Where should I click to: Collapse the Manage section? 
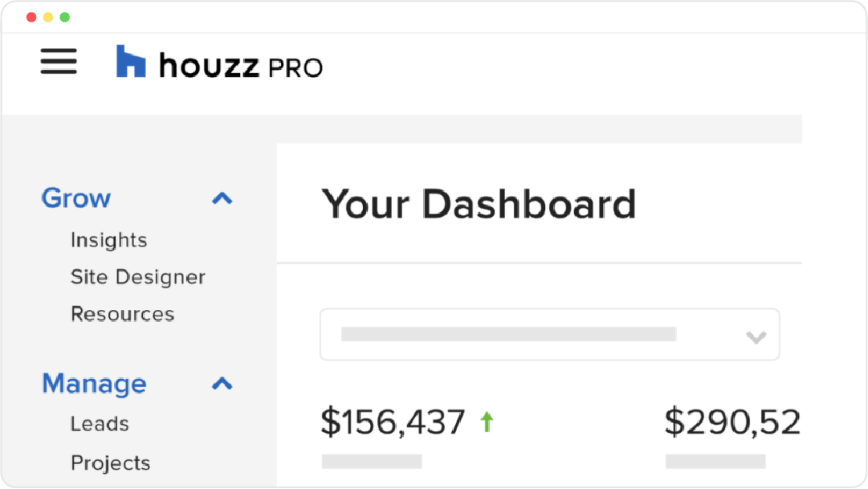click(222, 384)
